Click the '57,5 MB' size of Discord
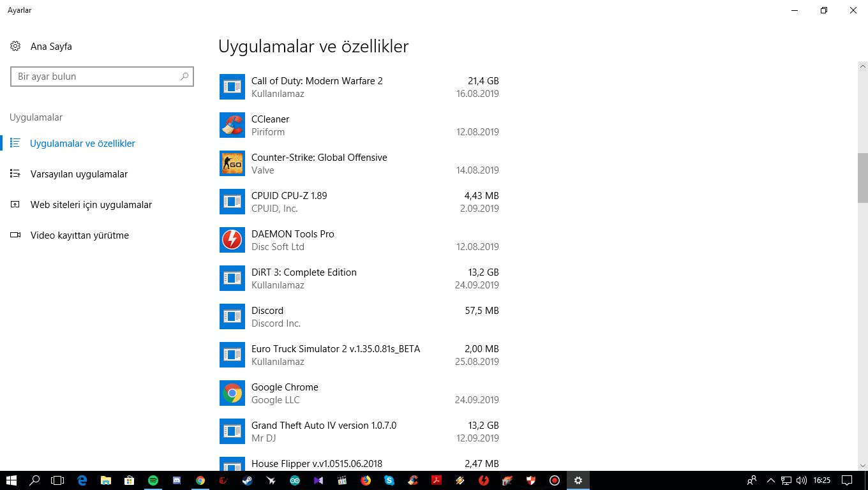This screenshot has height=490, width=868. point(482,311)
